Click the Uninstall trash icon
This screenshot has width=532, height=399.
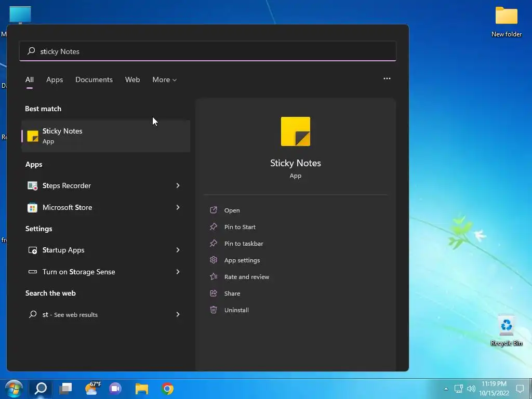pyautogui.click(x=214, y=310)
